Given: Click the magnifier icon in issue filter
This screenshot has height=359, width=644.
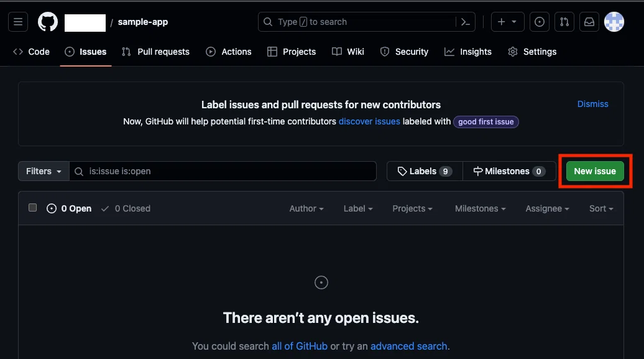Looking at the screenshot, I should point(79,172).
